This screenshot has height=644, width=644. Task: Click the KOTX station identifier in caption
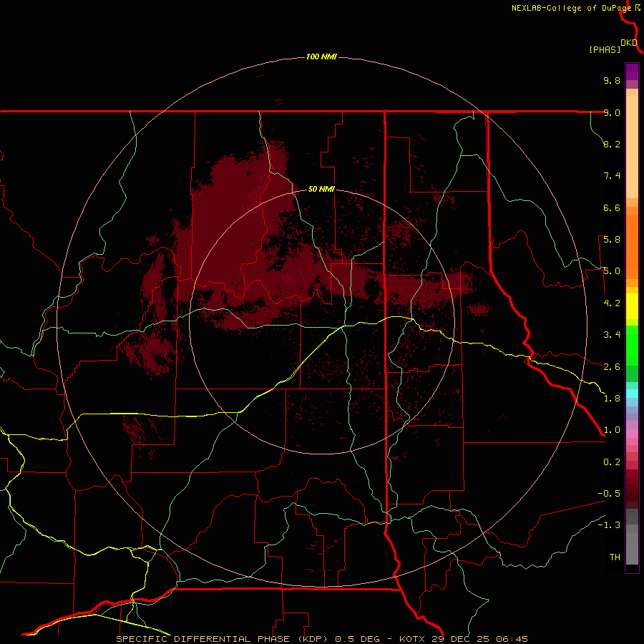(x=413, y=639)
